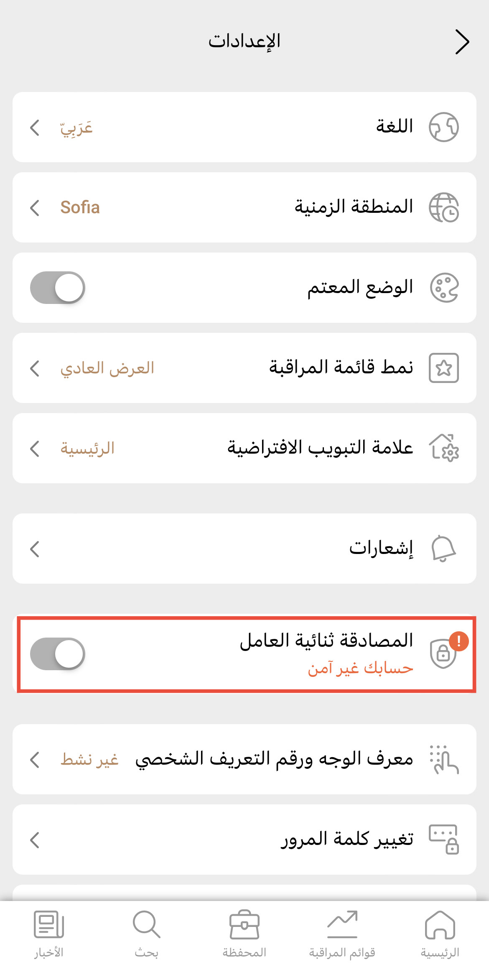Viewport: 489px width, 980px height.
Task: Switch to the قوائم المراقبة watchlists tab
Action: click(342, 934)
